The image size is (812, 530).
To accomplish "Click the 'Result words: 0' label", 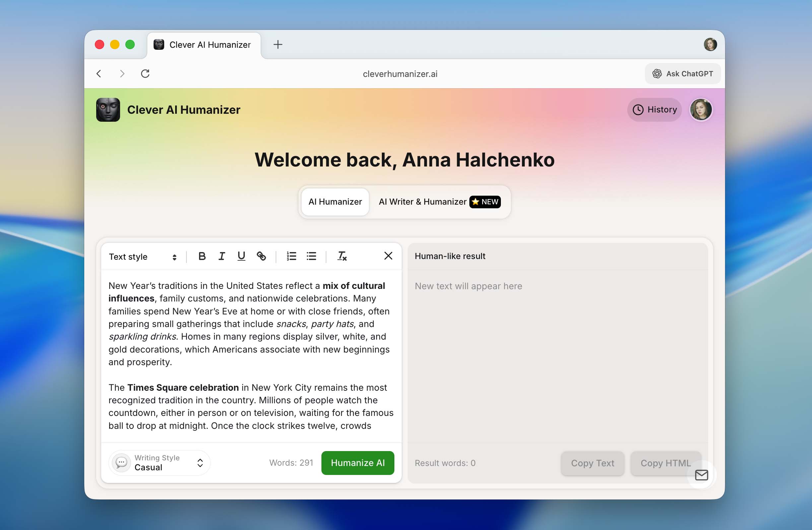I will tap(445, 463).
